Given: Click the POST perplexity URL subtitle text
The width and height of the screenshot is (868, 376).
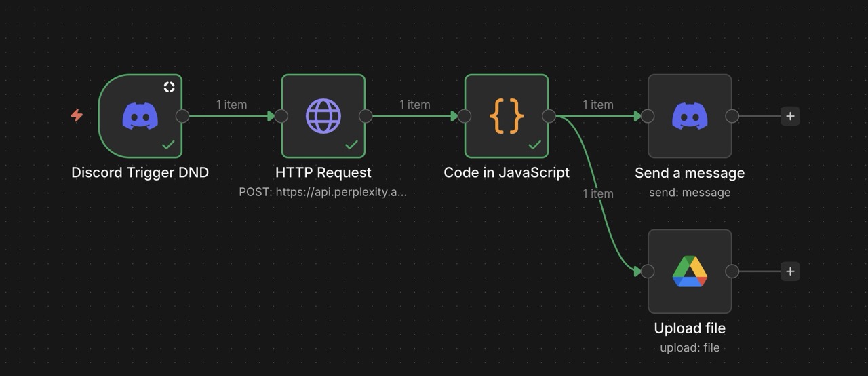Looking at the screenshot, I should [323, 192].
